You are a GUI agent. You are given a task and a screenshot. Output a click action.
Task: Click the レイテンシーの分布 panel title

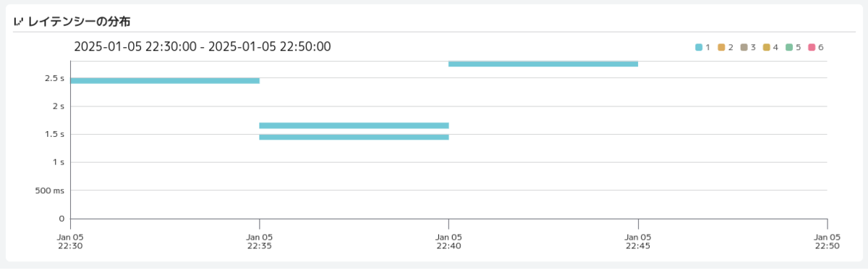tap(79, 22)
